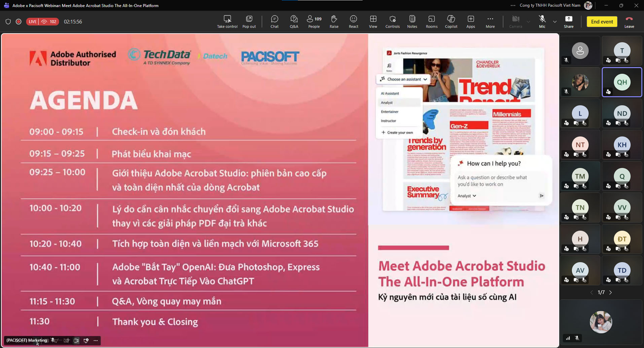Select the QH participant tile
644x348 pixels.
click(621, 82)
